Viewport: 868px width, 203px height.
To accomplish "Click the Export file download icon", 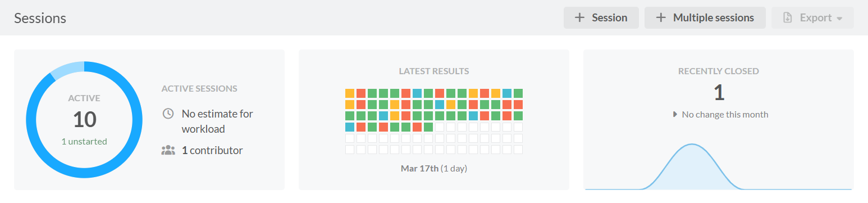I will (788, 17).
